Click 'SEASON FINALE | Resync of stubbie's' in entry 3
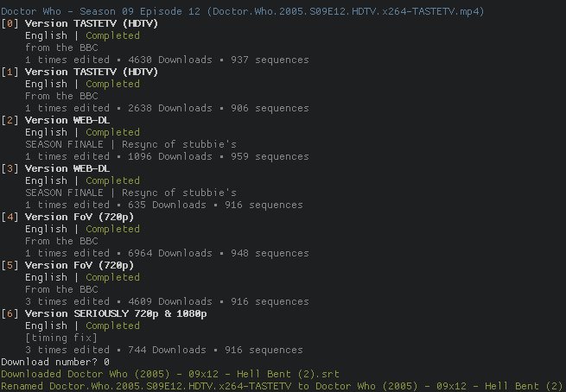 tap(130, 193)
